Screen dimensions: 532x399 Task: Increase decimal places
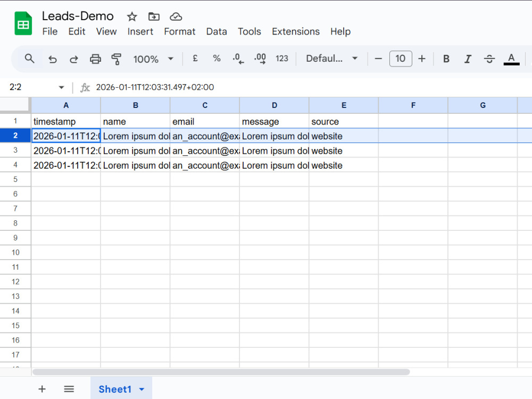point(260,59)
